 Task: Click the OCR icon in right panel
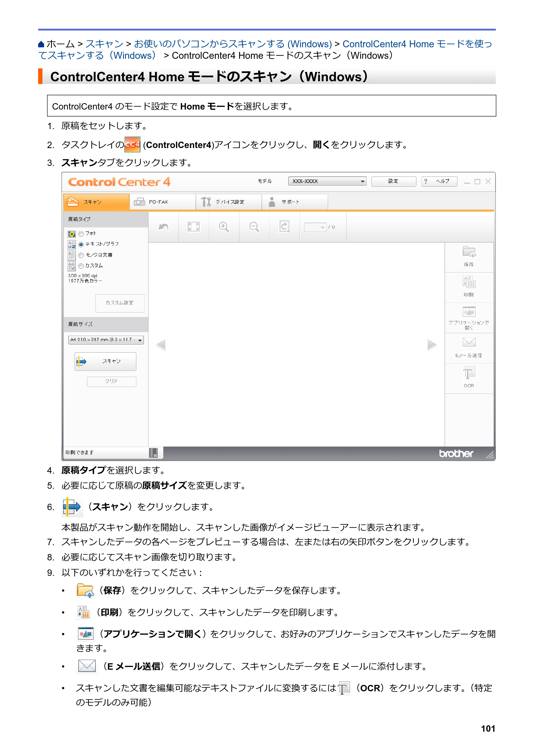(469, 373)
